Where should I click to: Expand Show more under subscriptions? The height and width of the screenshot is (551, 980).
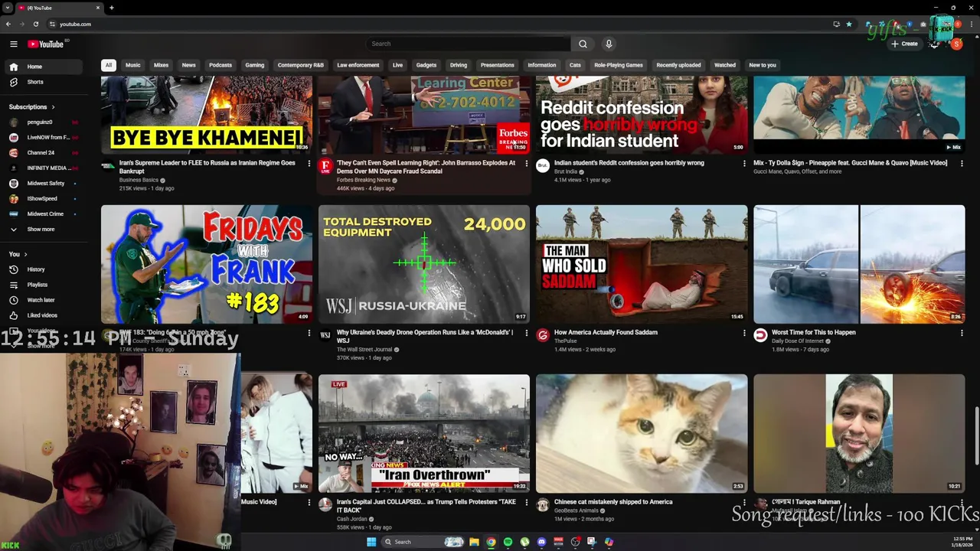click(x=43, y=230)
